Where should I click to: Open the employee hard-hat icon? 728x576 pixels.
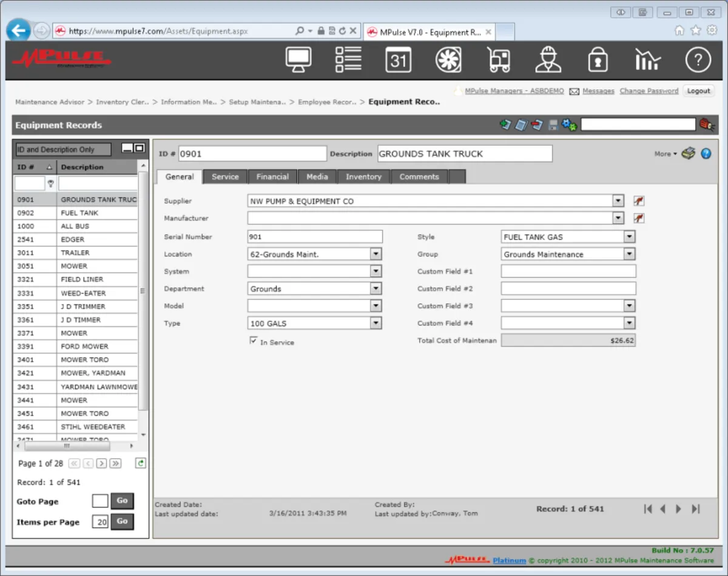point(548,60)
